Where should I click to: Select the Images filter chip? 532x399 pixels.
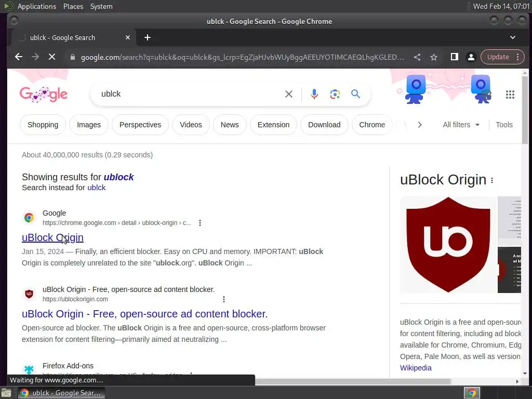(x=89, y=125)
